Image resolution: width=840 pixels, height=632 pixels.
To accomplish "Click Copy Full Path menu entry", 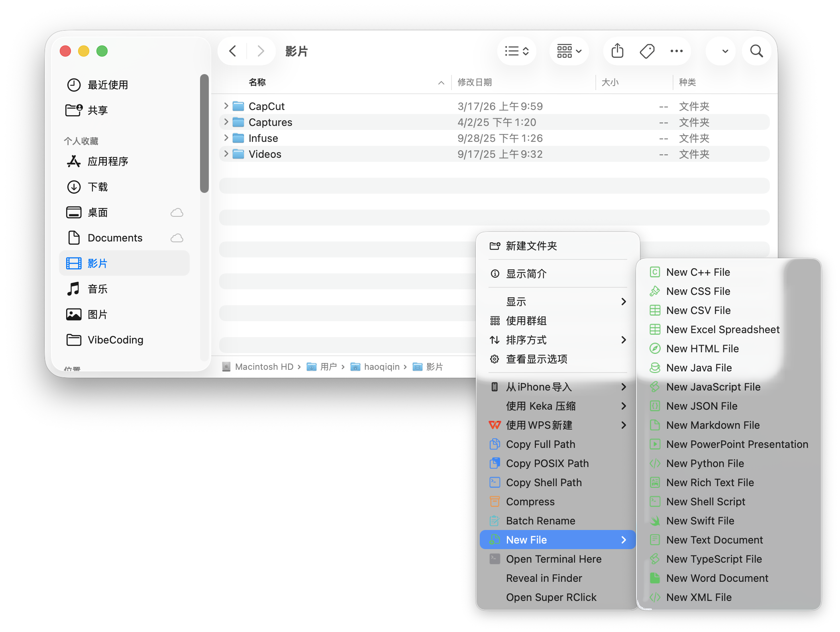I will pos(540,444).
